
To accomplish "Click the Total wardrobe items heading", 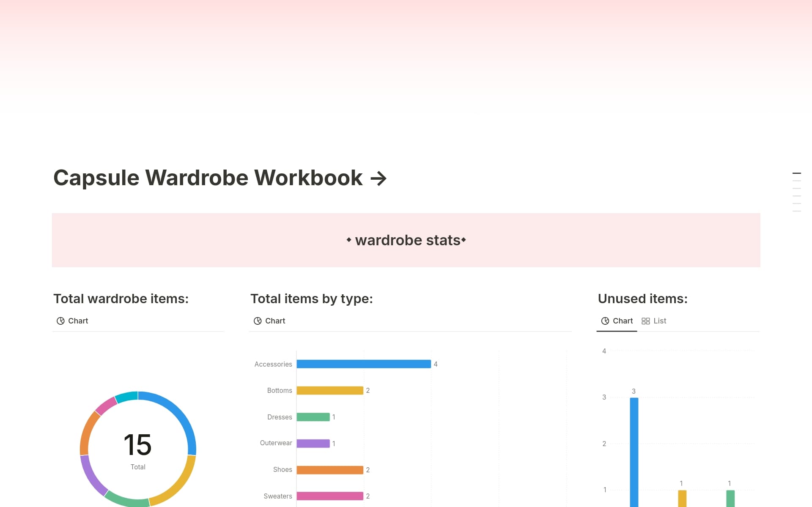I will (121, 299).
